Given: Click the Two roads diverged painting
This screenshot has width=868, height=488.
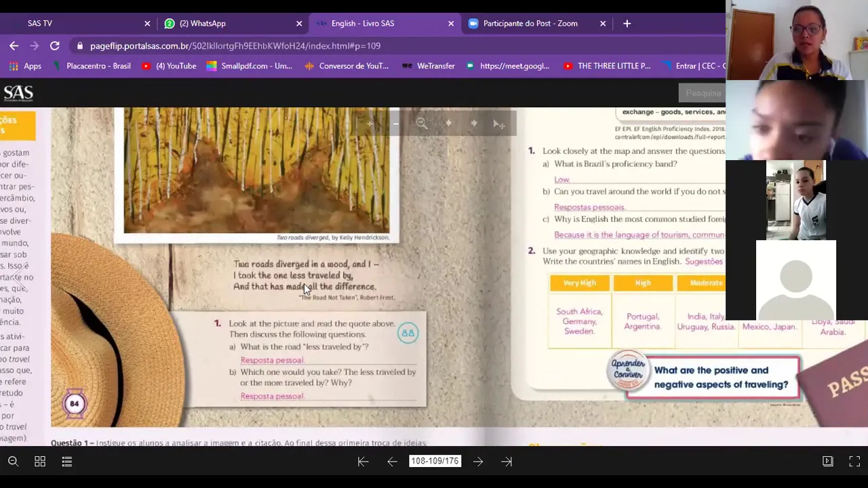Looking at the screenshot, I should [257, 169].
